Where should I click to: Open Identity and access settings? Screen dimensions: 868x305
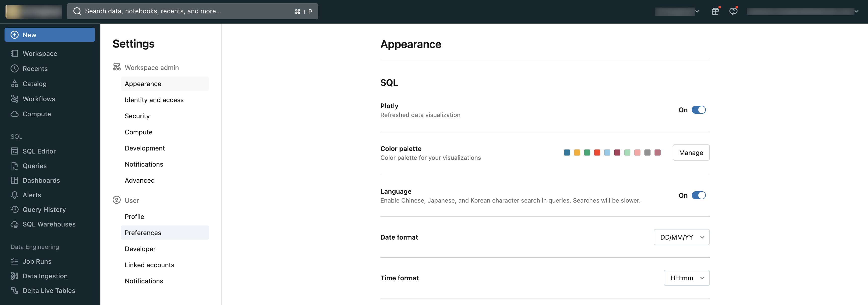(154, 100)
